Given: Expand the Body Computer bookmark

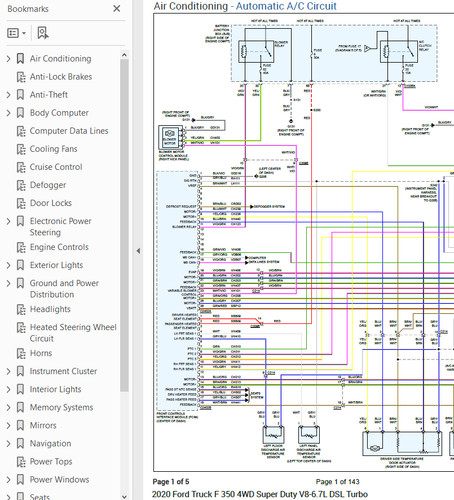Looking at the screenshot, I should (9, 113).
